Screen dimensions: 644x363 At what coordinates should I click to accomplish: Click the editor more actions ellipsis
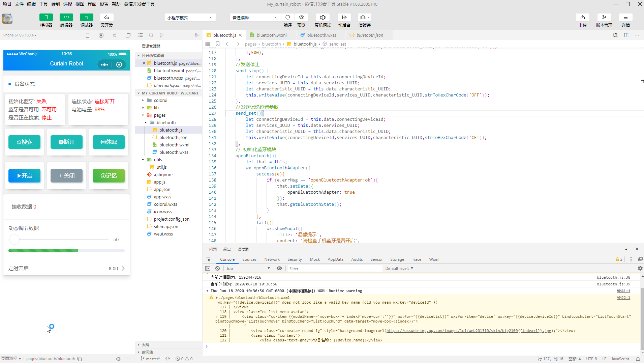tap(637, 35)
